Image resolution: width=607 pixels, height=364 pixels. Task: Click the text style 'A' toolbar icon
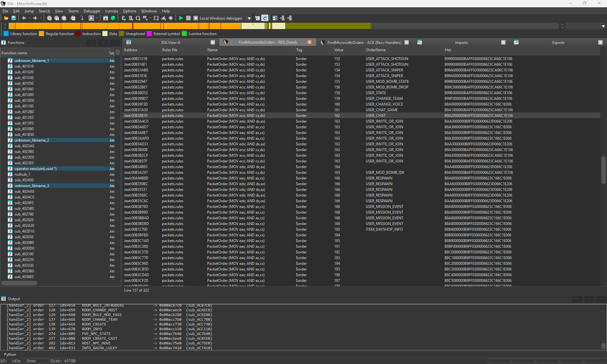click(91, 18)
